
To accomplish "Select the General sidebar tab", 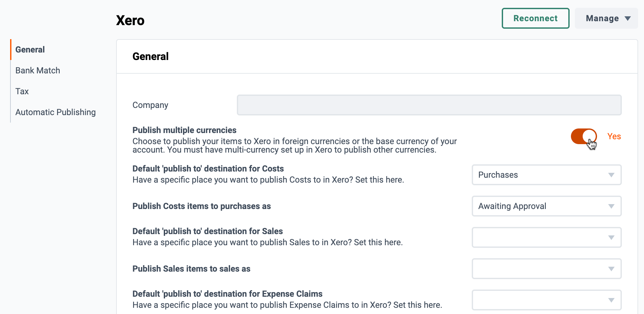I will click(30, 50).
